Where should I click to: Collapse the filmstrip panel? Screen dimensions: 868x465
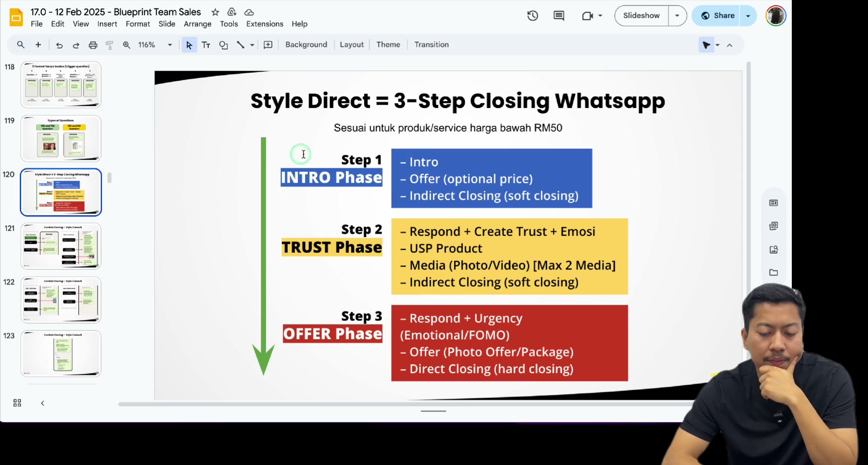[x=42, y=403]
